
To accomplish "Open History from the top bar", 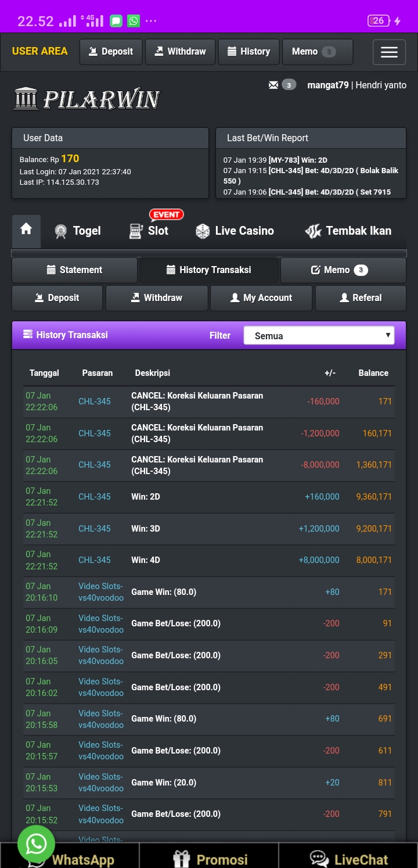I will pos(248,52).
